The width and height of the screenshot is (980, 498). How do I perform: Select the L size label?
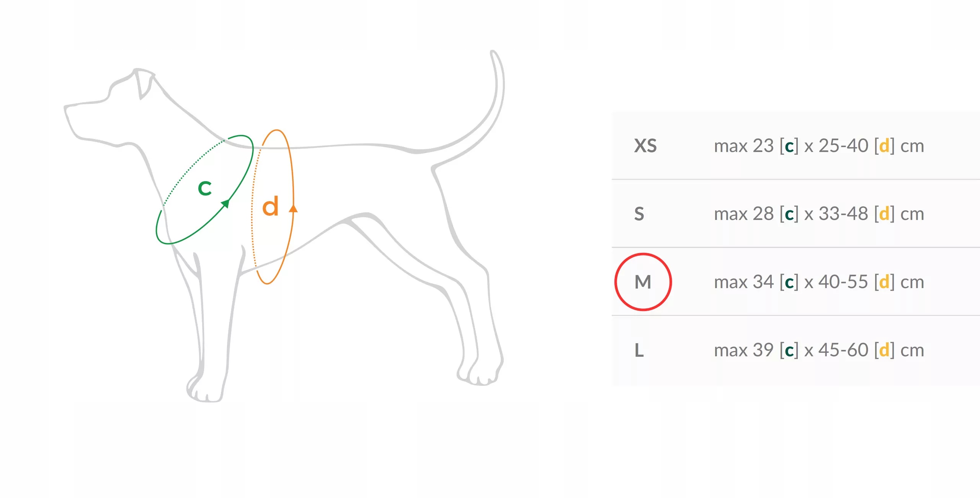[639, 350]
